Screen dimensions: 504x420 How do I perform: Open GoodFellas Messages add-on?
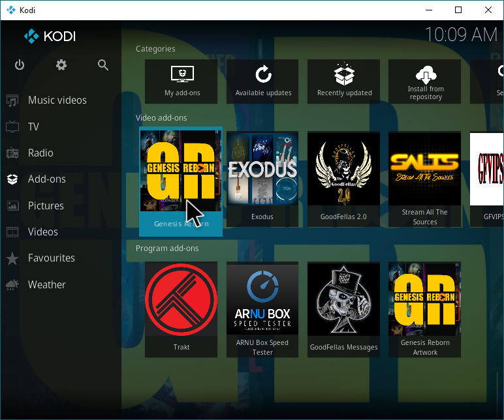(x=343, y=310)
